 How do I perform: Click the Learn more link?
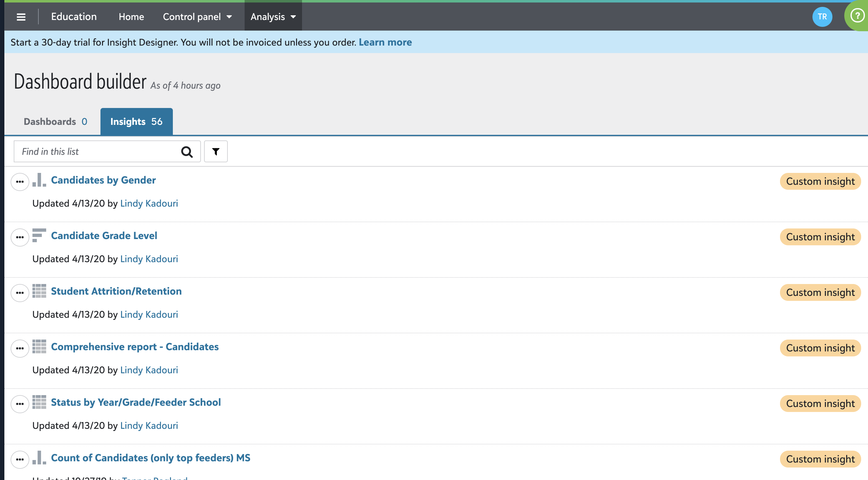point(385,42)
